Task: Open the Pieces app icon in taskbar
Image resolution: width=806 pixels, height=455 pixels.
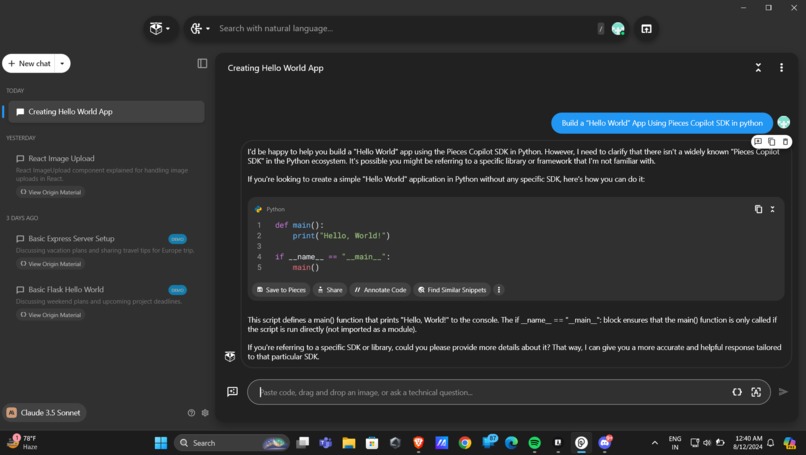Action: click(581, 443)
